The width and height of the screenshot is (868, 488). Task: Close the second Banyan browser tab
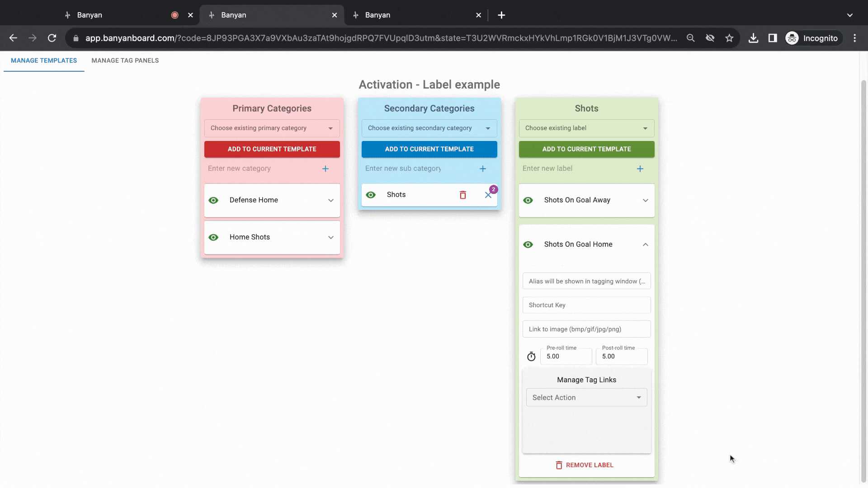click(335, 15)
